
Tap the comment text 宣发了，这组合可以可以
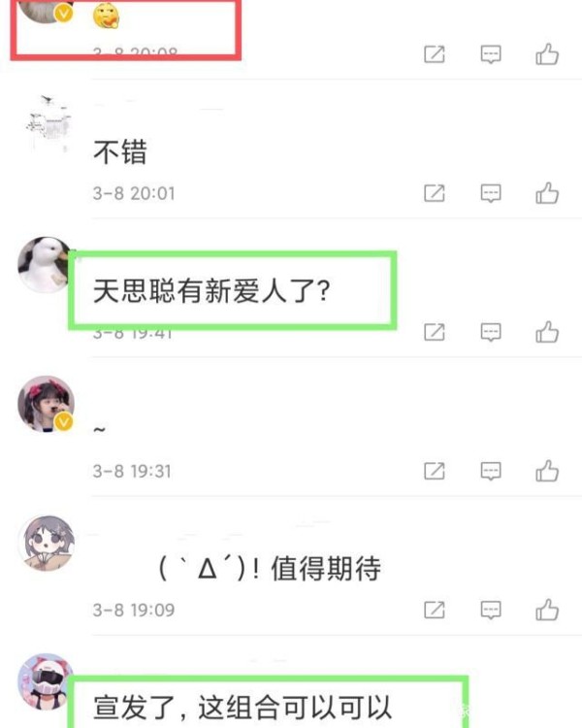point(242,708)
